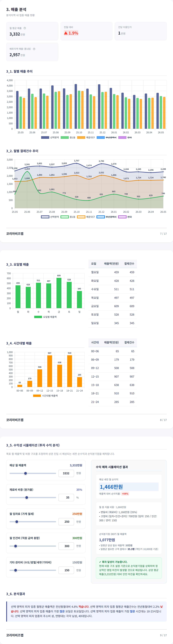Focus the 기타 관리비 input showing 150
The image size is (173, 644).
pos(66,570)
